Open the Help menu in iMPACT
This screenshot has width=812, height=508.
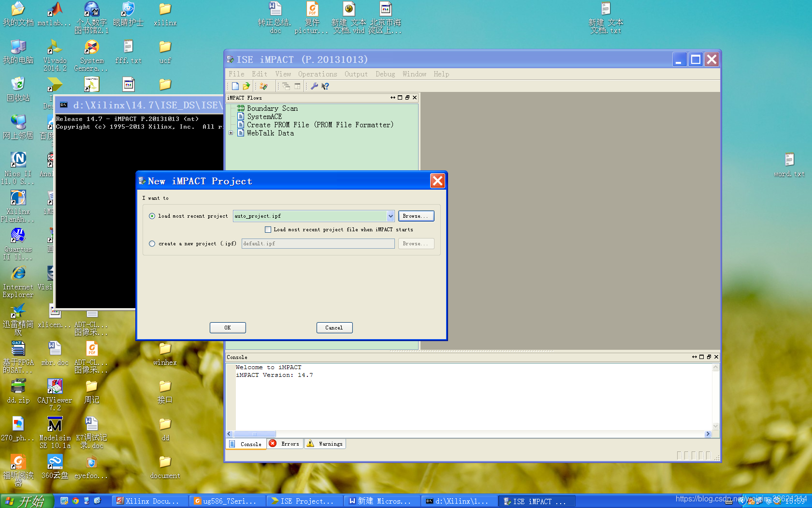click(x=441, y=74)
